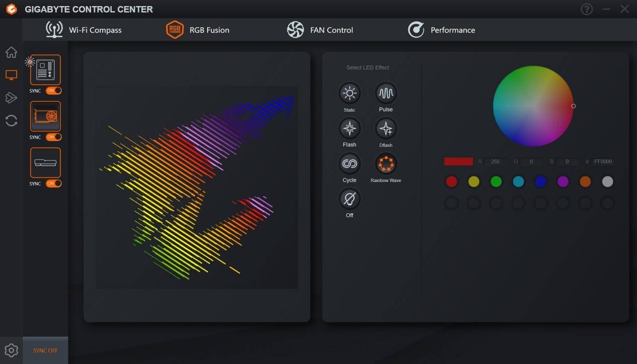637x364 pixels.
Task: Turn LEDs Off with Off effect
Action: point(349,199)
